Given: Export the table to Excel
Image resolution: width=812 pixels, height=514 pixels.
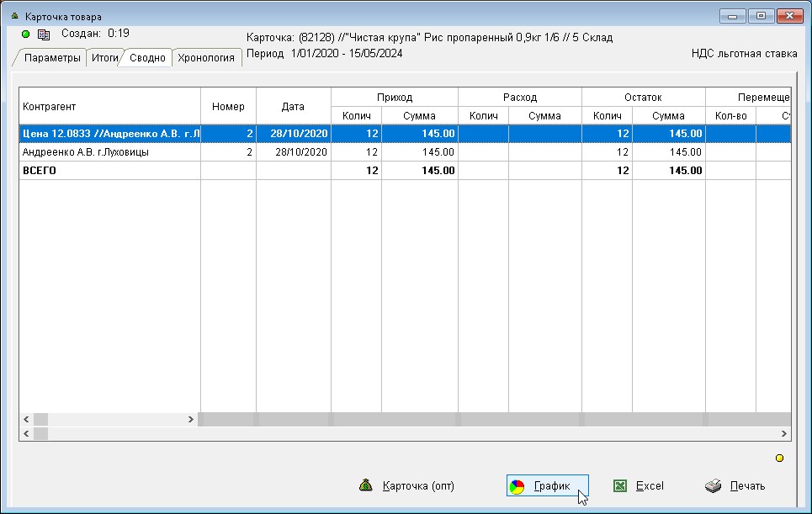Looking at the screenshot, I should click(x=639, y=486).
